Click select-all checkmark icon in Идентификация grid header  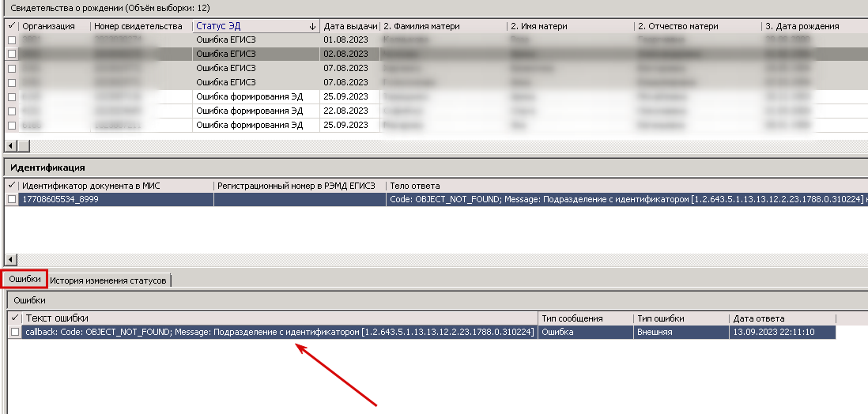coord(12,186)
